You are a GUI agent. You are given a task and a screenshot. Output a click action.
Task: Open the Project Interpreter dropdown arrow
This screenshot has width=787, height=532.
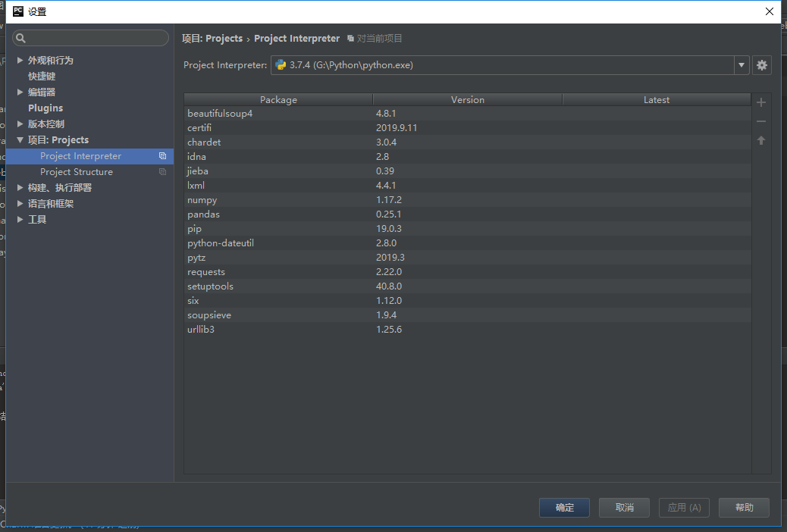[x=742, y=65]
